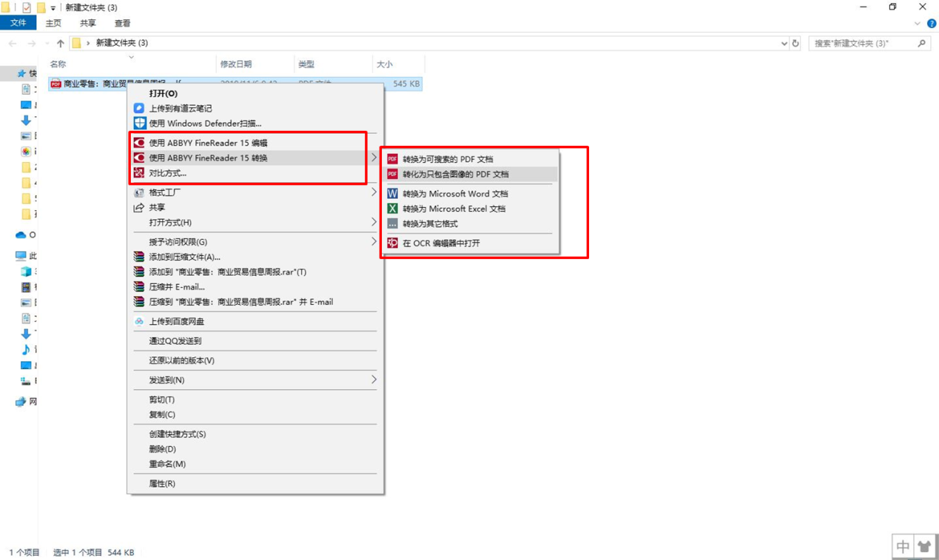
Task: Click the status bar text 选中 1 个项目 544 KB
Action: (x=94, y=553)
